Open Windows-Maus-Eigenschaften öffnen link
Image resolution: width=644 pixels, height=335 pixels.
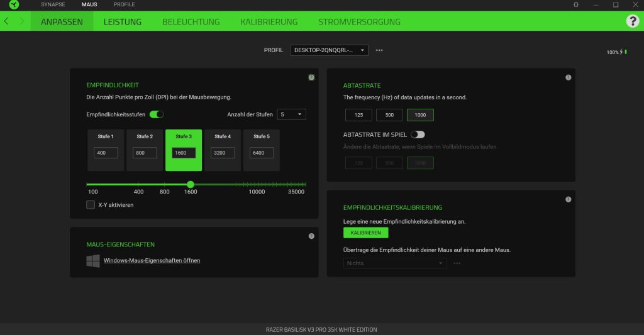[152, 261]
